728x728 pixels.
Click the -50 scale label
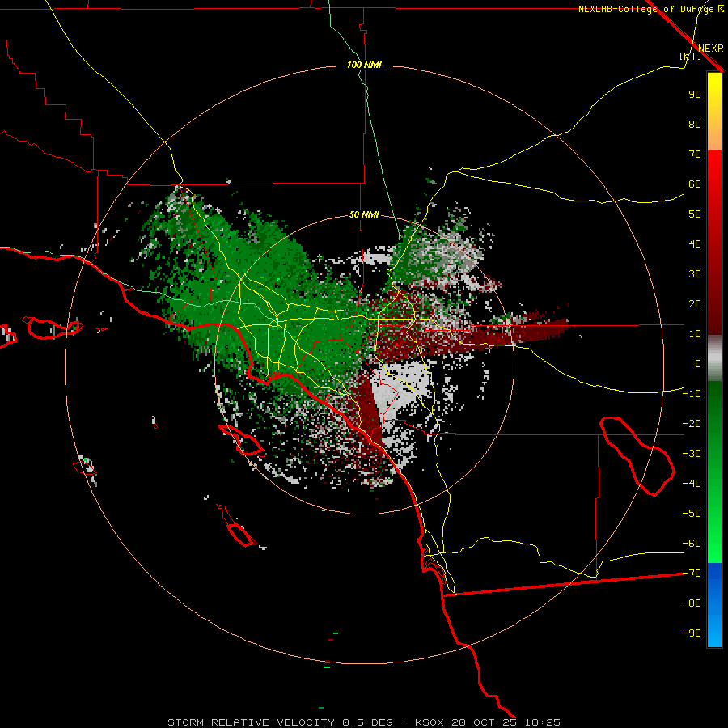coord(692,514)
